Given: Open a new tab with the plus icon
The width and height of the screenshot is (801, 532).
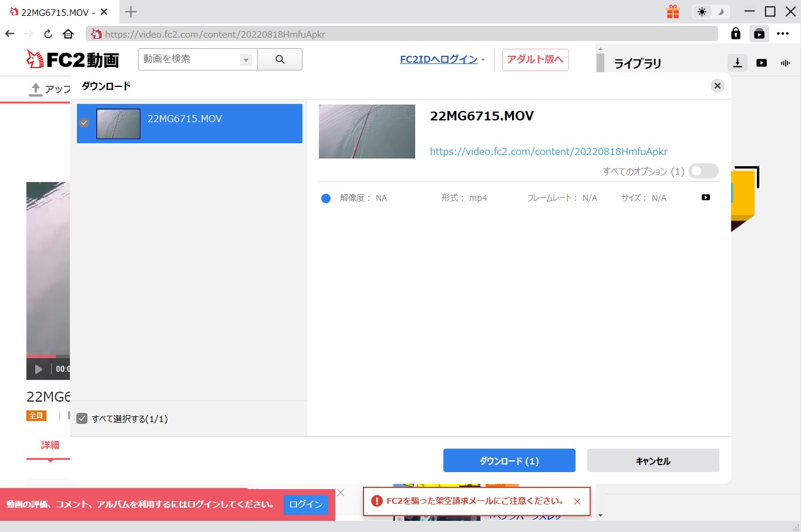Looking at the screenshot, I should pos(131,12).
